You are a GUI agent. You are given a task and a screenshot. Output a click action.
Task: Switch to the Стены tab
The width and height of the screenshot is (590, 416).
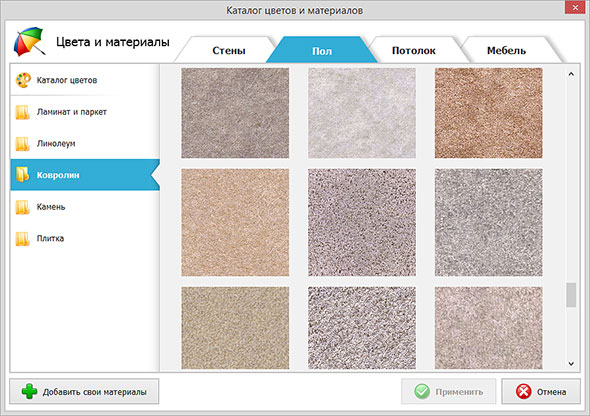[229, 50]
